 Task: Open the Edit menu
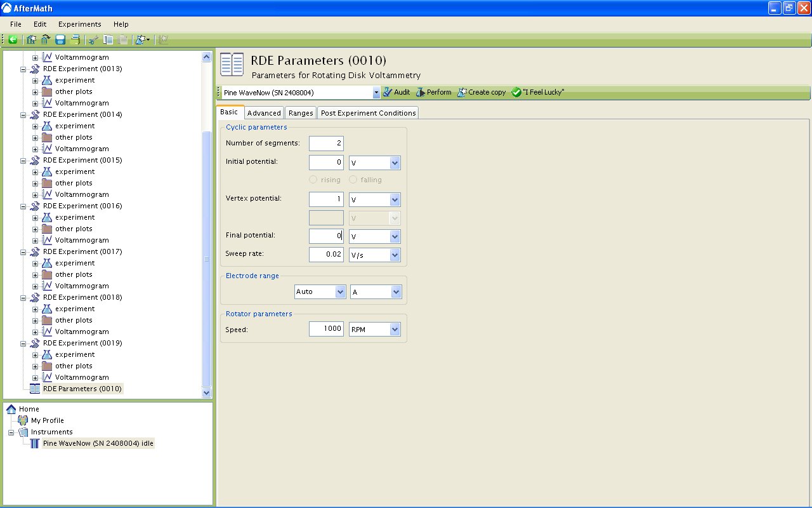40,24
